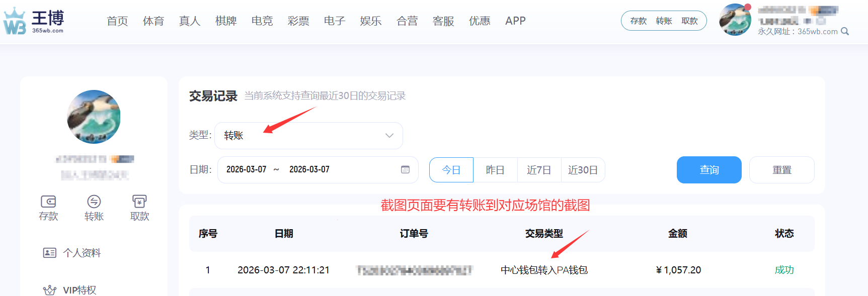The height and width of the screenshot is (296, 868).
Task: Click 取款 in the top header pill
Action: [x=689, y=21]
